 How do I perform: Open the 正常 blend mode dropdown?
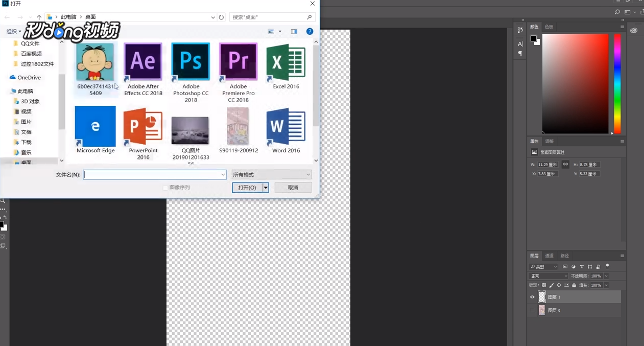pos(548,276)
